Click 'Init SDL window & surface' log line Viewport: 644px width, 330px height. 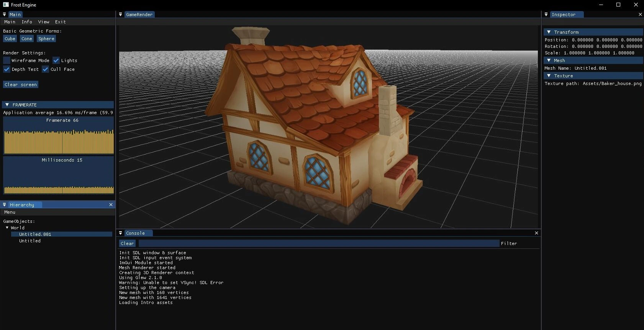click(x=152, y=253)
